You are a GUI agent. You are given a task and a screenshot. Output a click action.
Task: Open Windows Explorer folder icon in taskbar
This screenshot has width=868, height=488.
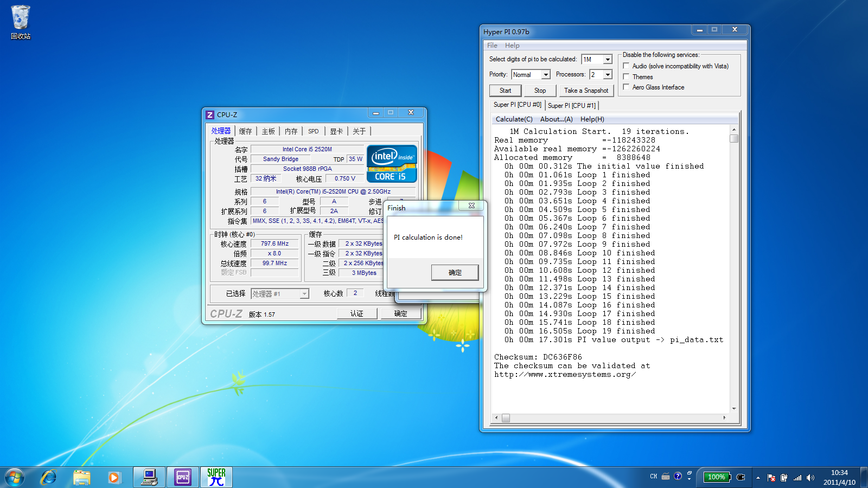pyautogui.click(x=82, y=478)
